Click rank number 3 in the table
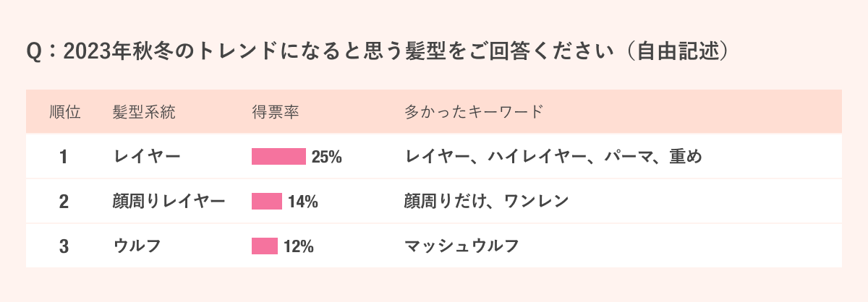Image resolution: width=868 pixels, height=302 pixels. [x=64, y=246]
